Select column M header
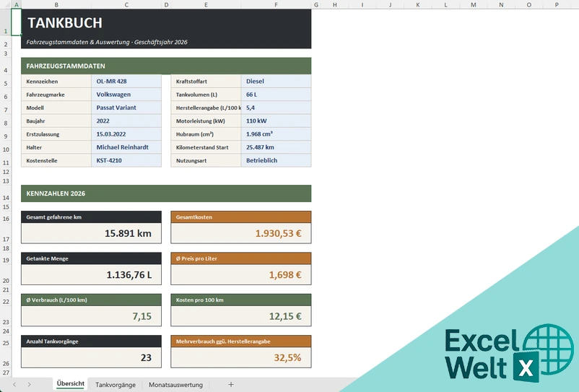The height and width of the screenshot is (392, 579). tap(474, 5)
